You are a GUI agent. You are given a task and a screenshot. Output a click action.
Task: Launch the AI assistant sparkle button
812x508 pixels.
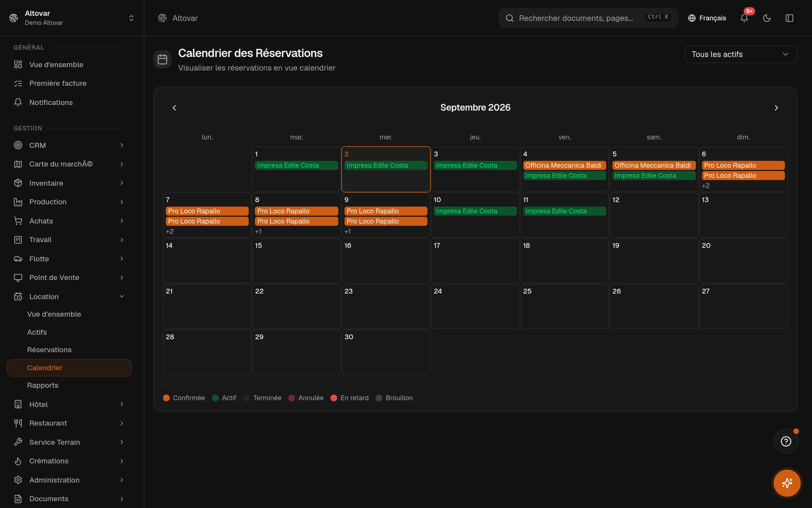point(787,483)
